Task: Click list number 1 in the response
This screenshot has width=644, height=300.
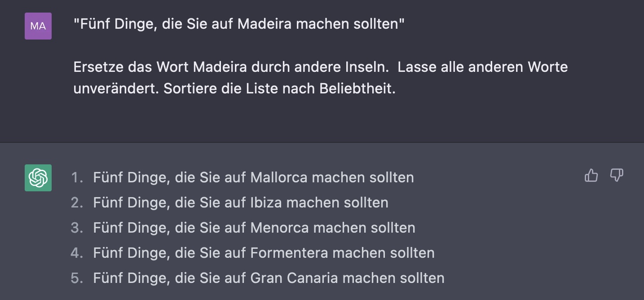Action: click(x=77, y=177)
